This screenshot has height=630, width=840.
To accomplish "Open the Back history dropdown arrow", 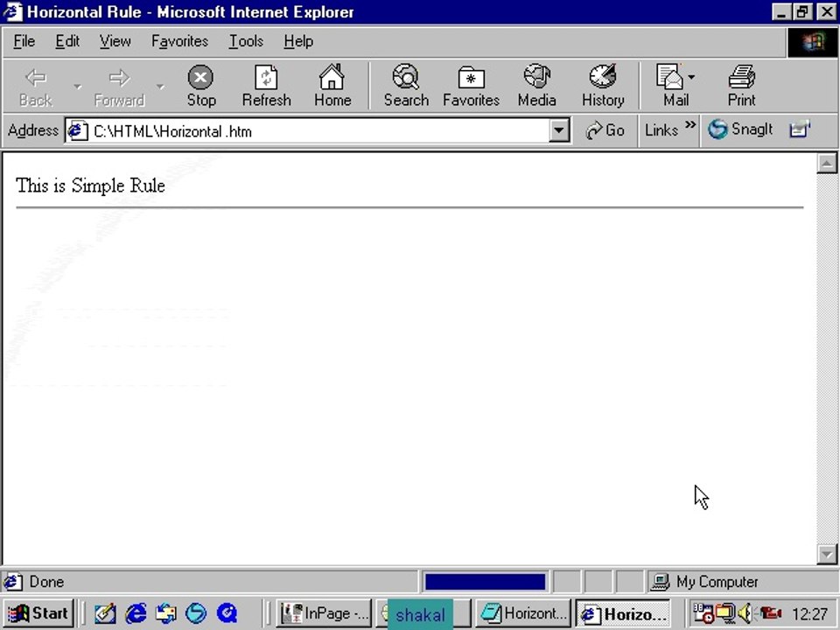I will (x=78, y=87).
